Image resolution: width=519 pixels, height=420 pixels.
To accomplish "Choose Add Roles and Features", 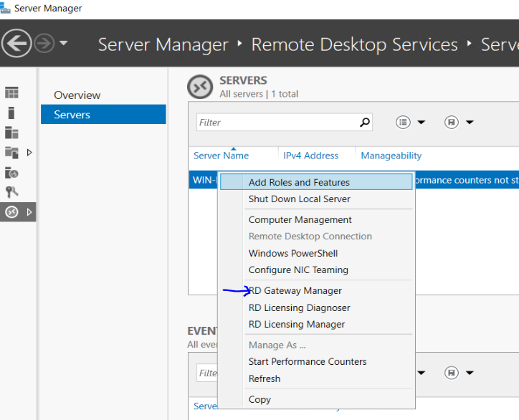I will [316, 182].
